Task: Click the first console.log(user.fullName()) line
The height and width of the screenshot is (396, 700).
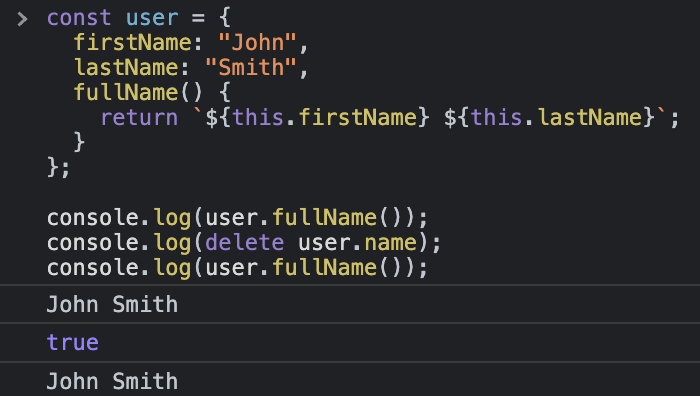Action: click(x=238, y=218)
